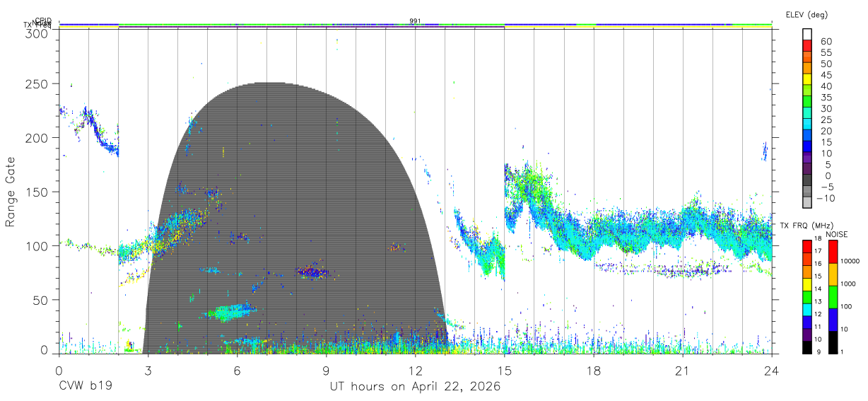This screenshot has height=401, width=868.
Task: Click the '18' label on the TX FRQ scale
Action: click(818, 239)
